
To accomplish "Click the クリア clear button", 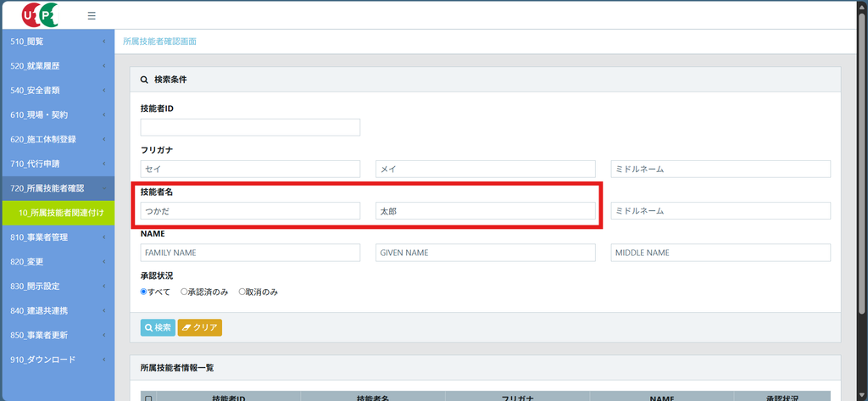I will 200,327.
